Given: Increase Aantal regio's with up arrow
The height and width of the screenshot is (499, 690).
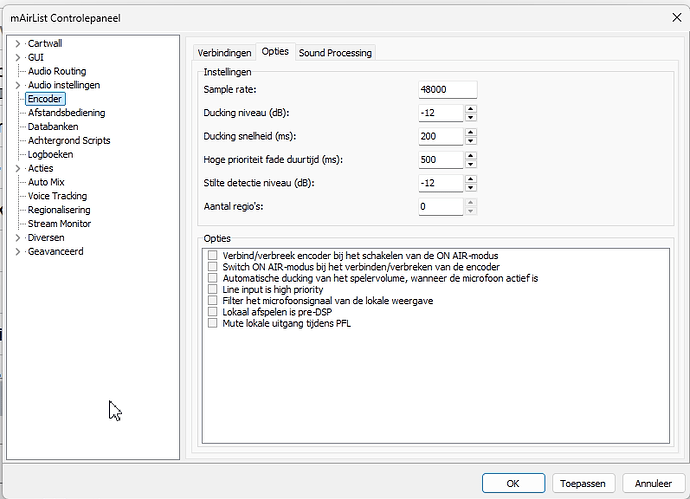Looking at the screenshot, I should [470, 203].
